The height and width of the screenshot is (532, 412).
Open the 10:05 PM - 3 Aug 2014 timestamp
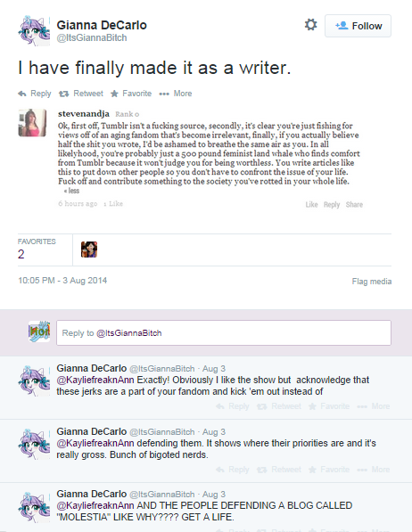point(62,281)
